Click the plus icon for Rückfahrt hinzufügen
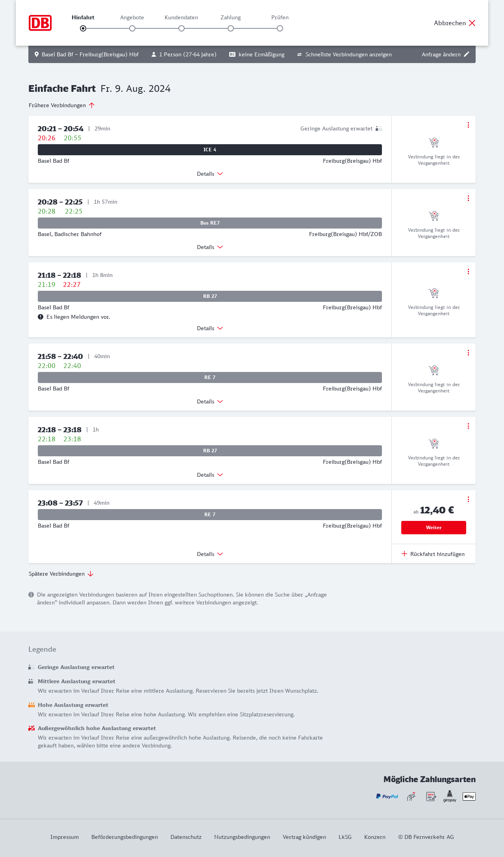This screenshot has width=504, height=857. pyautogui.click(x=404, y=554)
